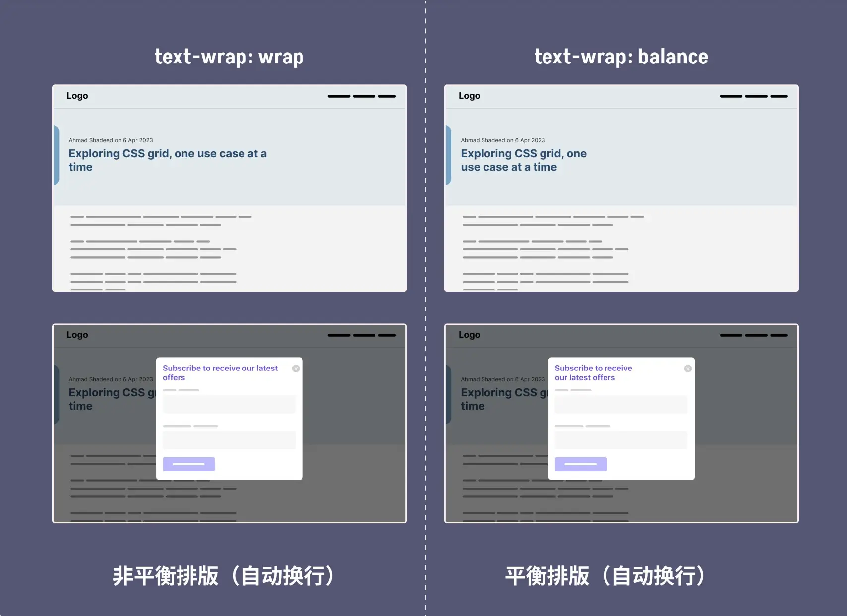
Task: Close the modal with unbalanced 'Subscribe' title
Action: tap(296, 369)
